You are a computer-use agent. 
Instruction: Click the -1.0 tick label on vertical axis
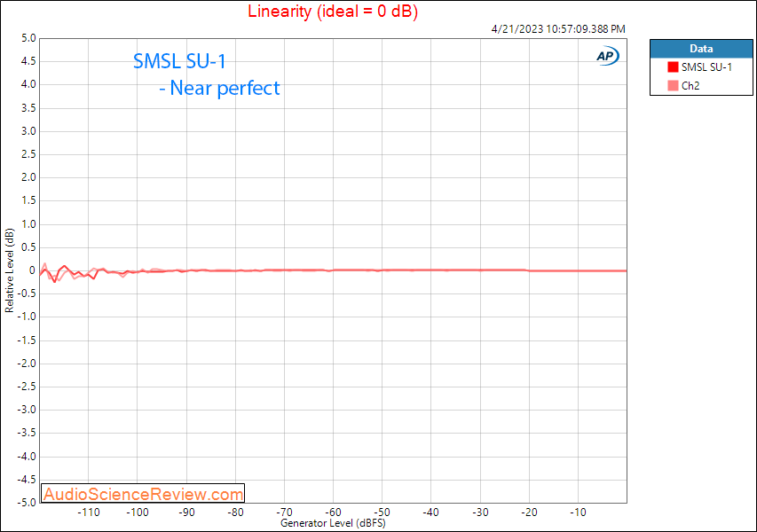click(x=27, y=317)
